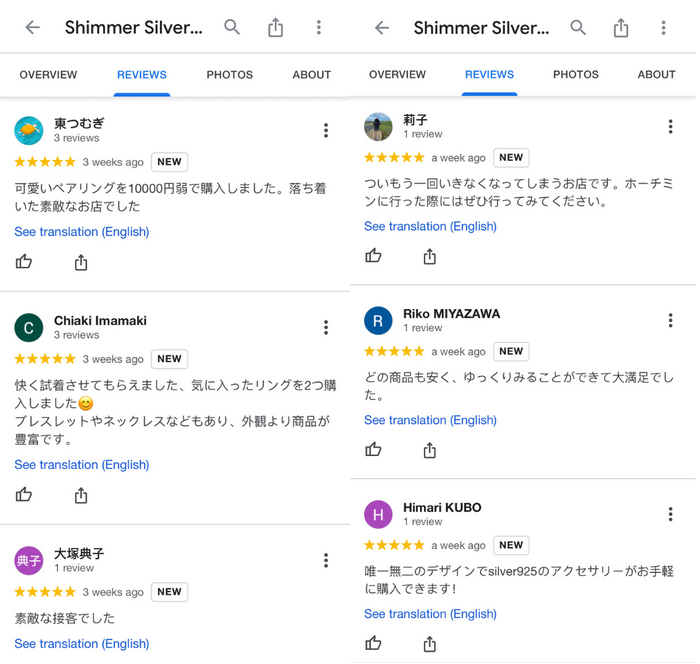
Task: Open search in the right panel header
Action: pyautogui.click(x=578, y=27)
